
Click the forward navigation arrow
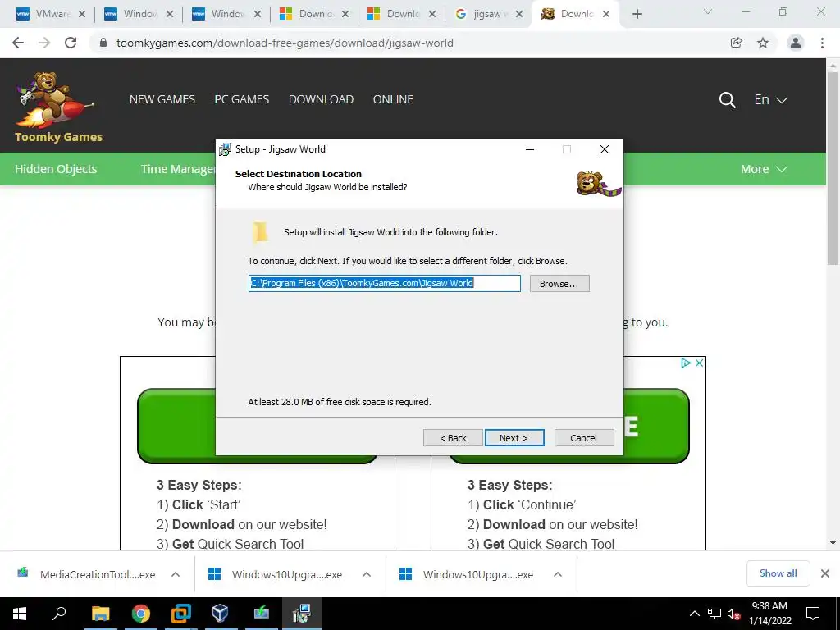44,43
